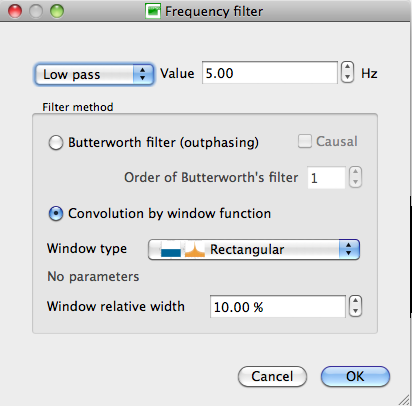Click the green zoom button in the title bar
The width and height of the screenshot is (412, 406).
(x=57, y=11)
